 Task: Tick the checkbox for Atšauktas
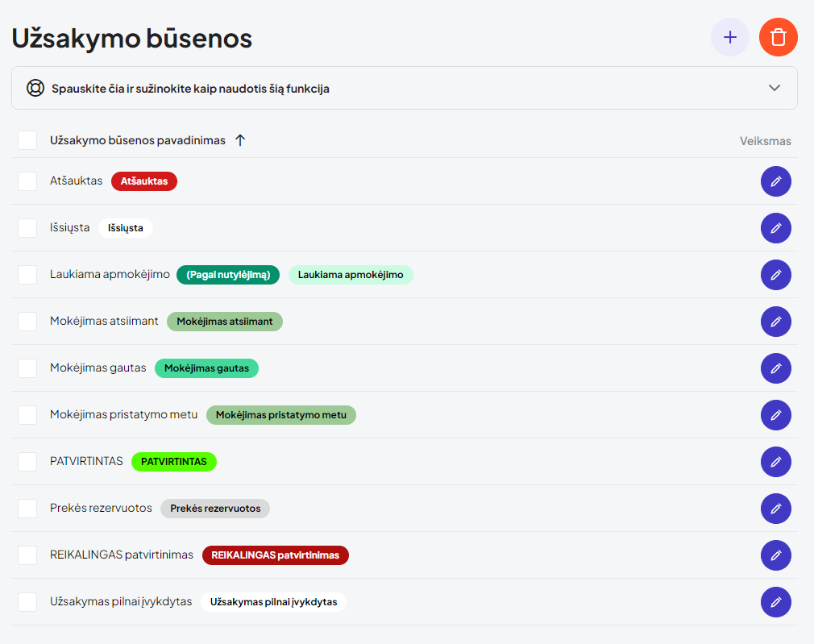point(27,181)
